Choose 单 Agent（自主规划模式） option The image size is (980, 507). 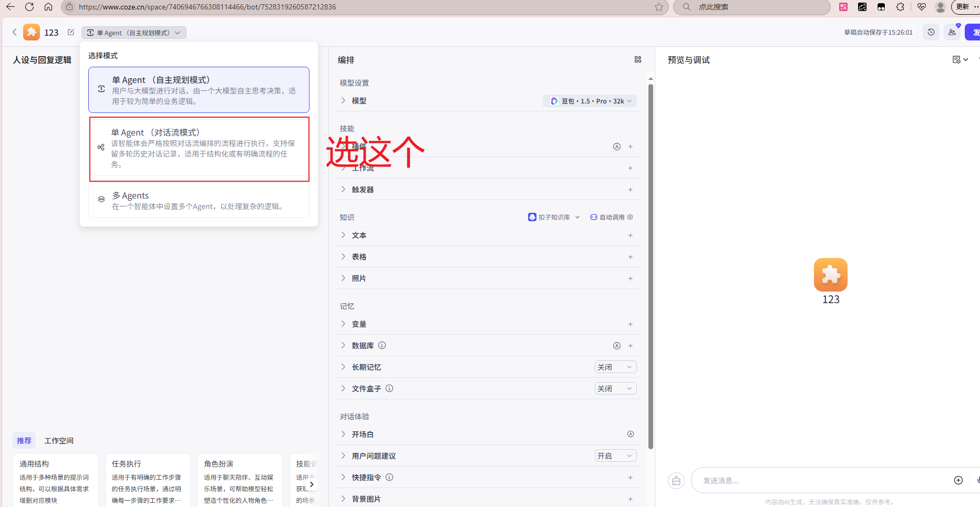[199, 90]
